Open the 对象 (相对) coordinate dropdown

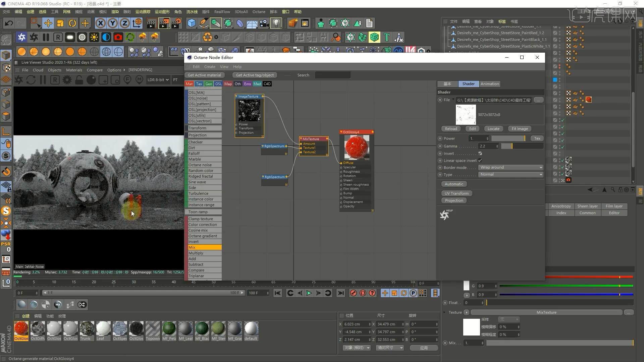tap(357, 348)
